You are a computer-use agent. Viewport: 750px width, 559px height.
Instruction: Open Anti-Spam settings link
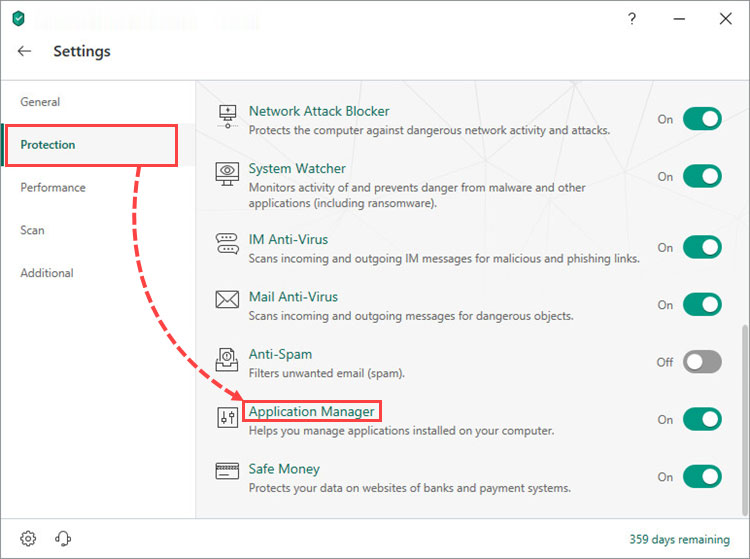280,354
